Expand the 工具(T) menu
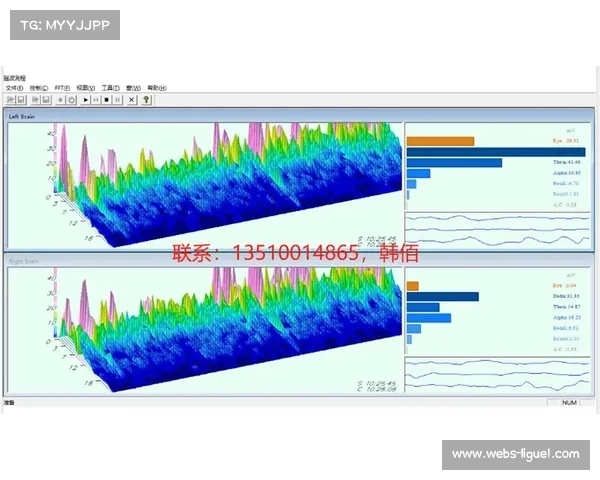Image resolution: width=600 pixels, height=480 pixels. 110,88
